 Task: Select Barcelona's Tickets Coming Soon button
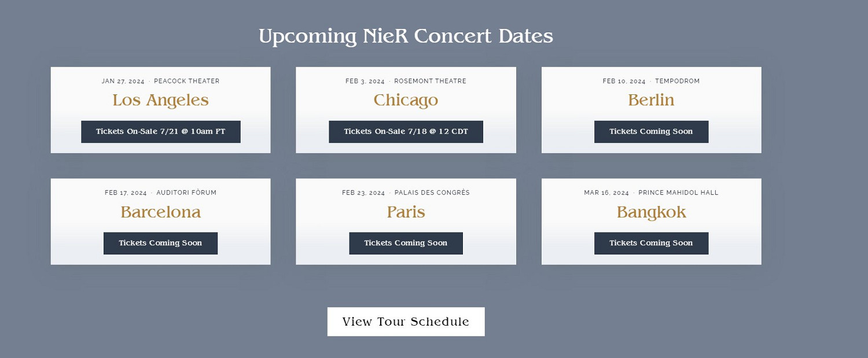[160, 243]
